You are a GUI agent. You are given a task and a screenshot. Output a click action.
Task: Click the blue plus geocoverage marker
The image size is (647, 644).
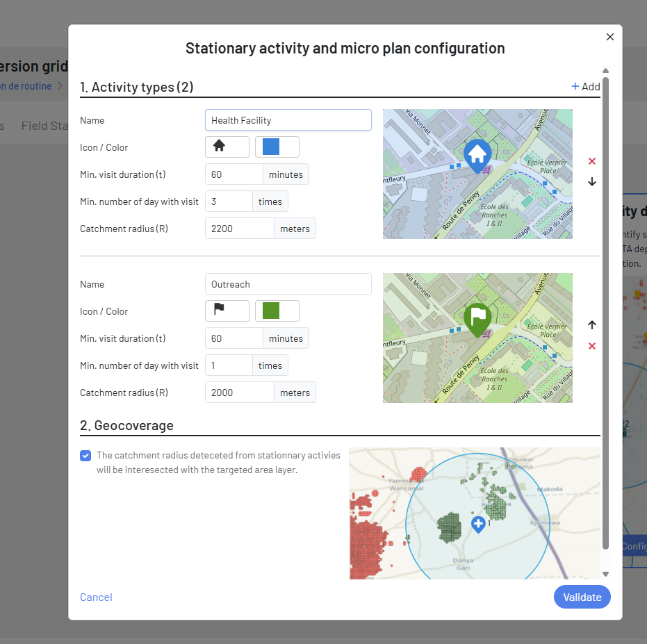pos(478,525)
